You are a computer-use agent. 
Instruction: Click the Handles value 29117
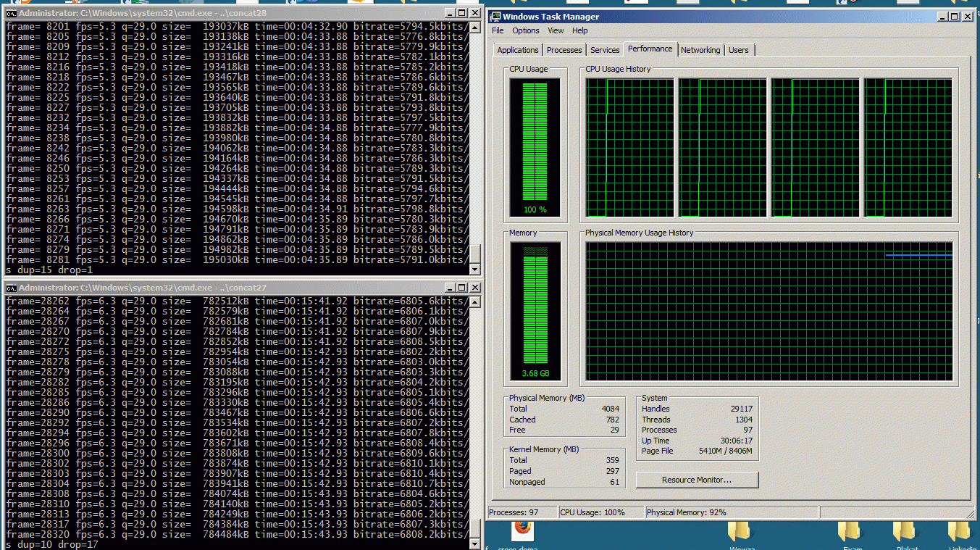[x=742, y=409]
